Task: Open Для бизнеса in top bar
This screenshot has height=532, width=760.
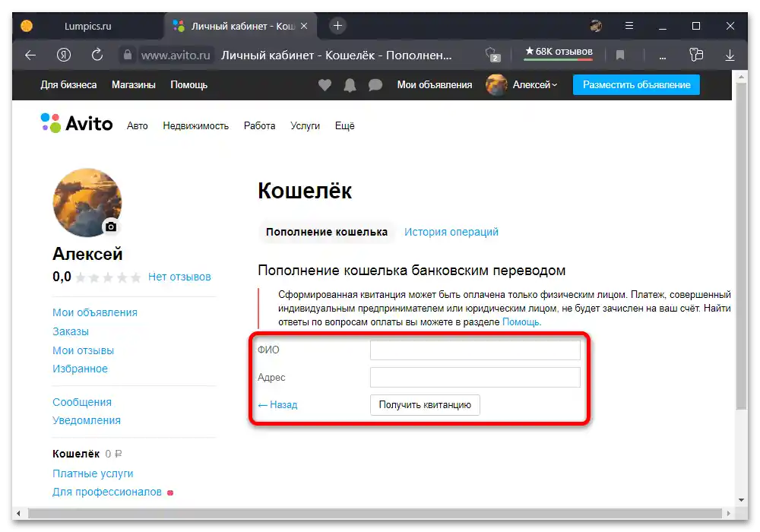Action: (x=68, y=85)
